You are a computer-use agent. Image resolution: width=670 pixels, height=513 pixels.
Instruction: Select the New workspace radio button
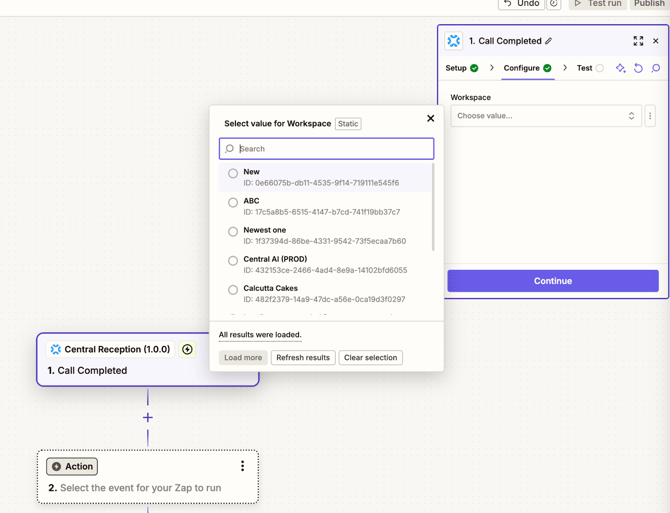point(233,173)
